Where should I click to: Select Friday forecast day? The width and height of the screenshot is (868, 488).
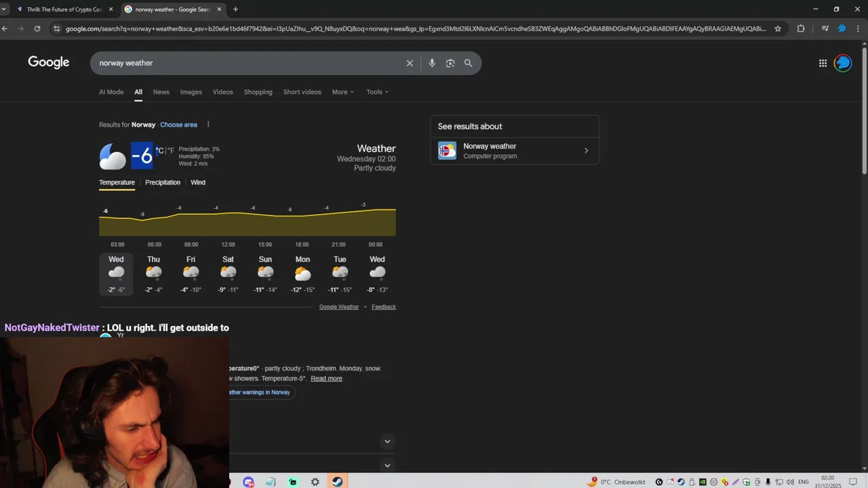[x=191, y=274]
